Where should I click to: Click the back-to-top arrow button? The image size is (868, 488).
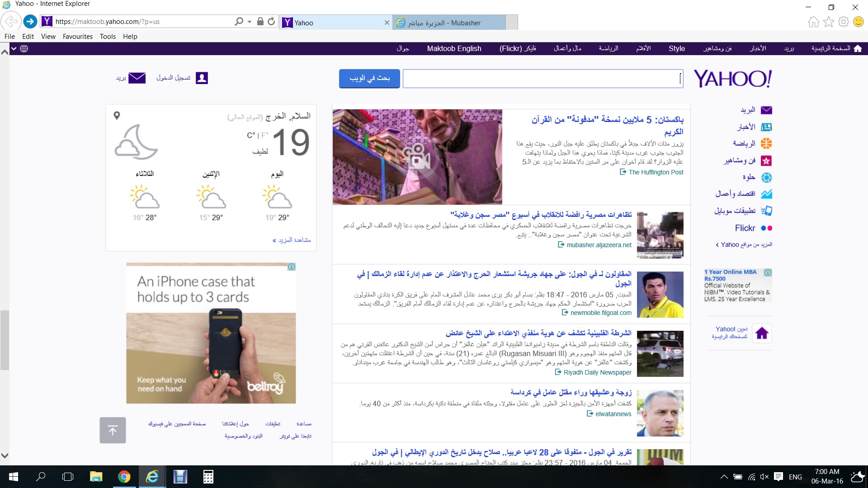coord(113,430)
